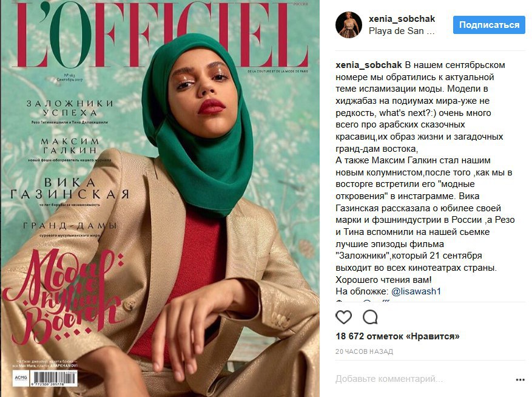Screen dimensions: 532x397
Task: Click the ACMG logo beside the barcode
Action: (21, 378)
